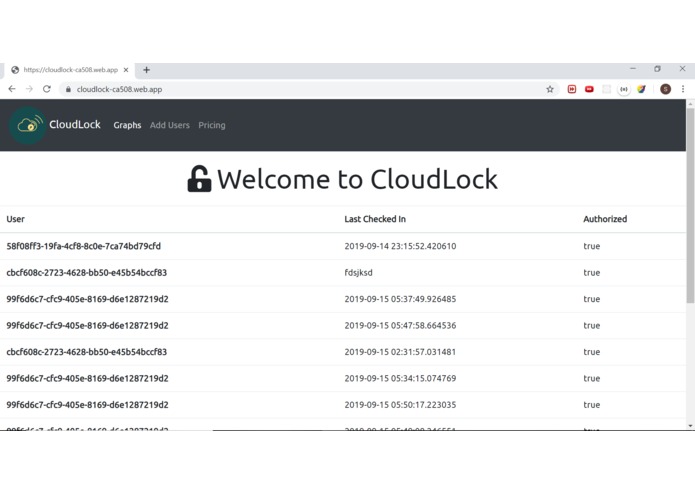Reload the page with the refresh icon
The height and width of the screenshot is (494, 695).
point(47,89)
